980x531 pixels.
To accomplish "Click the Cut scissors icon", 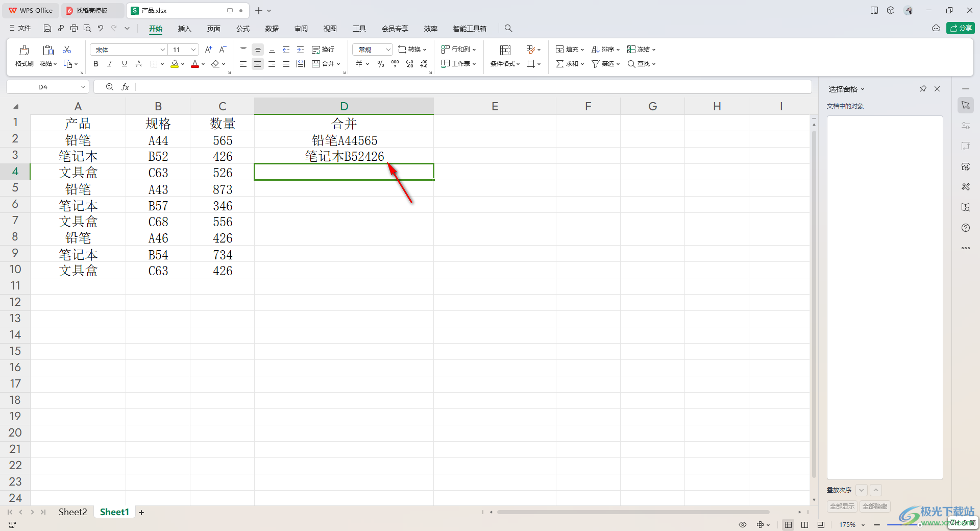I will pyautogui.click(x=67, y=50).
